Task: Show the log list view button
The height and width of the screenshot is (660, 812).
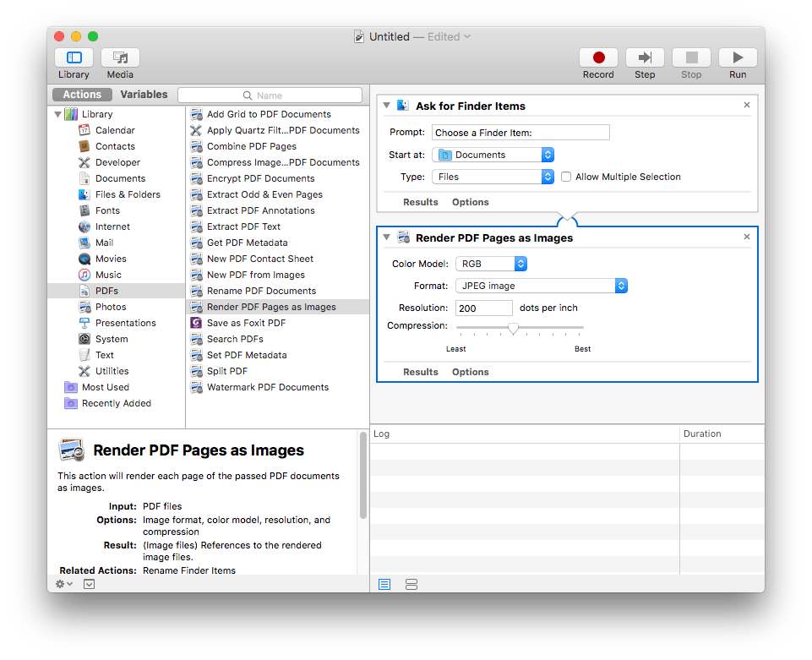Action: coord(384,584)
